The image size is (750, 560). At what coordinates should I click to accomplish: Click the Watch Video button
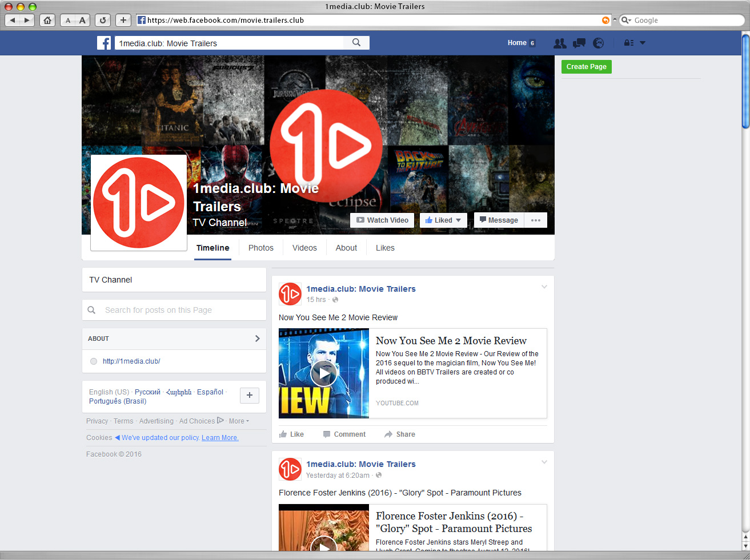[x=382, y=220]
